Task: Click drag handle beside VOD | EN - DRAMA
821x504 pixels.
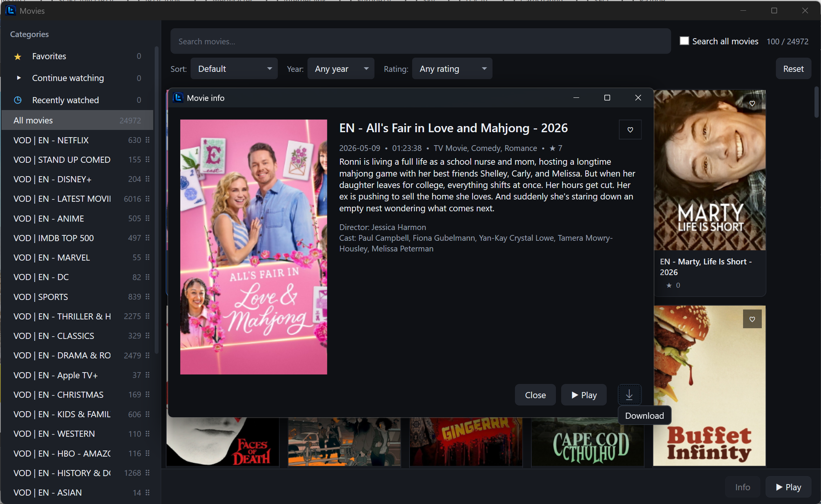Action: click(147, 356)
